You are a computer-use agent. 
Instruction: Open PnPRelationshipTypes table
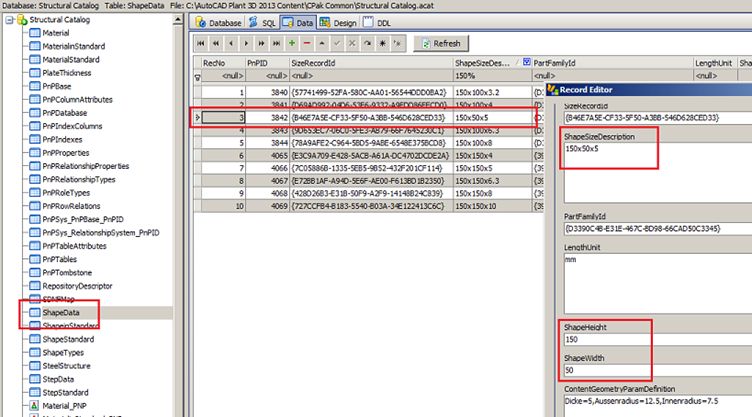click(x=79, y=179)
